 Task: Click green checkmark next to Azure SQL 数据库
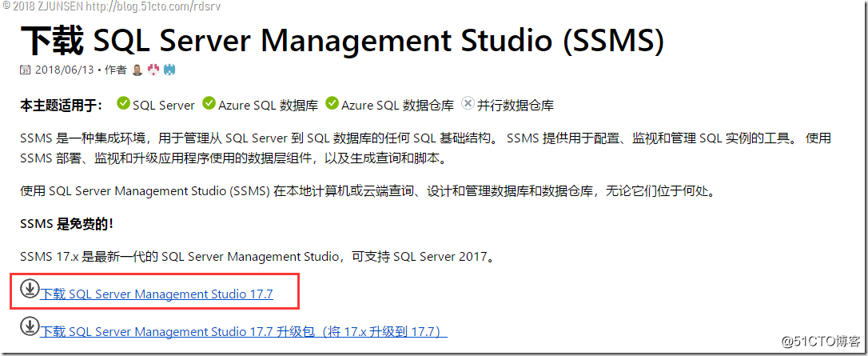click(x=209, y=103)
